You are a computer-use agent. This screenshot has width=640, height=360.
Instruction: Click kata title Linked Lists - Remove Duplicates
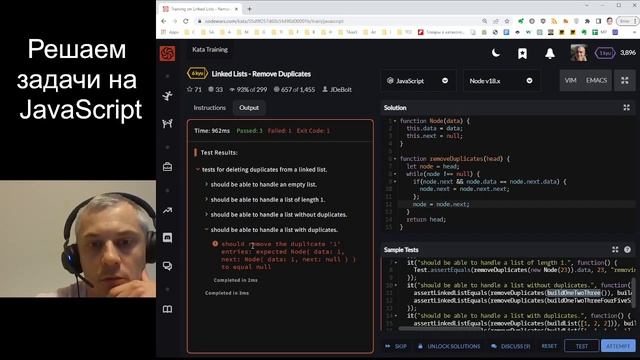click(261, 74)
